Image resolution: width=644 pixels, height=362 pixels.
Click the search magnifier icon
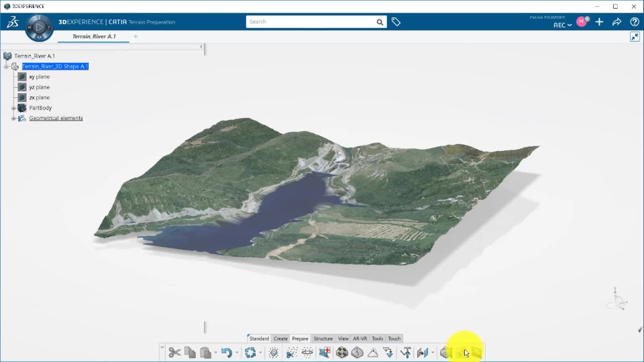[x=380, y=21]
